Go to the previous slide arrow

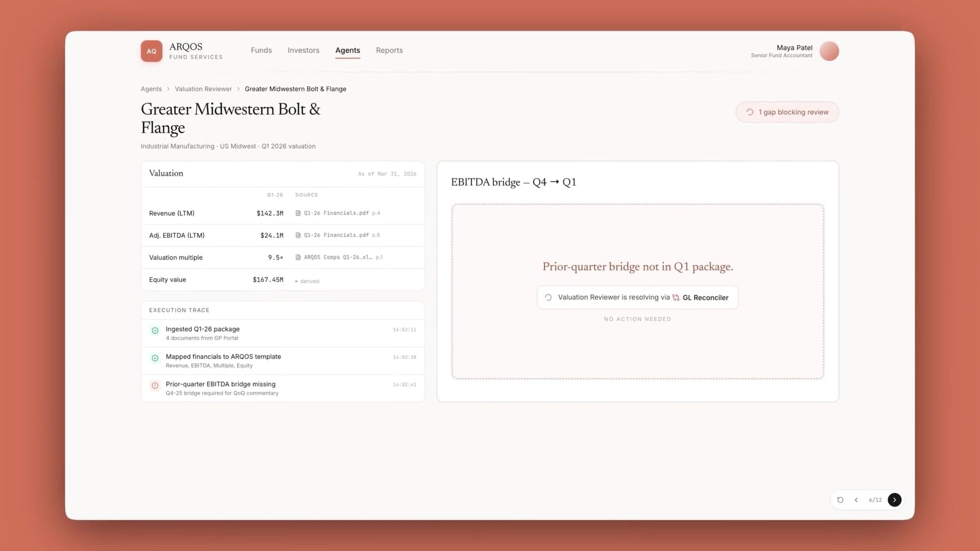(x=856, y=500)
